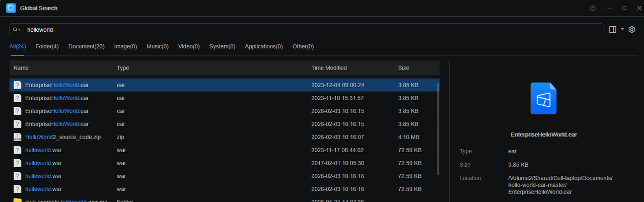Click unknown-file icon of the 2017-02-01 war row

(18, 163)
